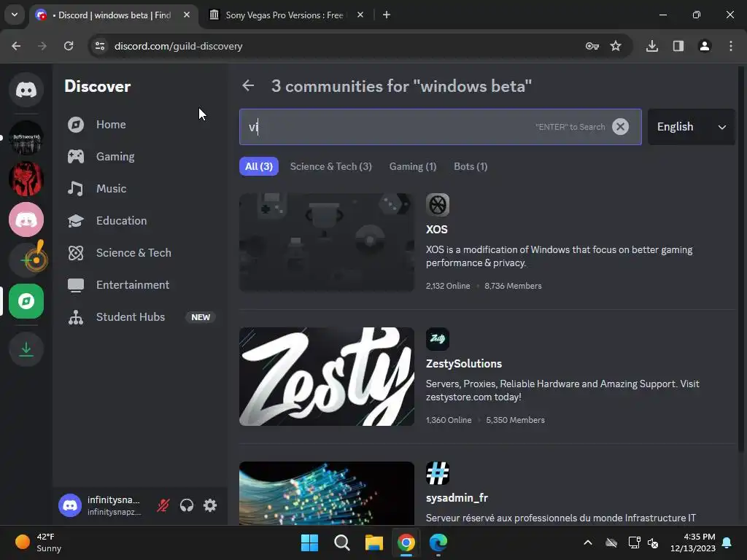Open Microsoft Edge from taskbar
This screenshot has width=747, height=560.
tap(438, 542)
